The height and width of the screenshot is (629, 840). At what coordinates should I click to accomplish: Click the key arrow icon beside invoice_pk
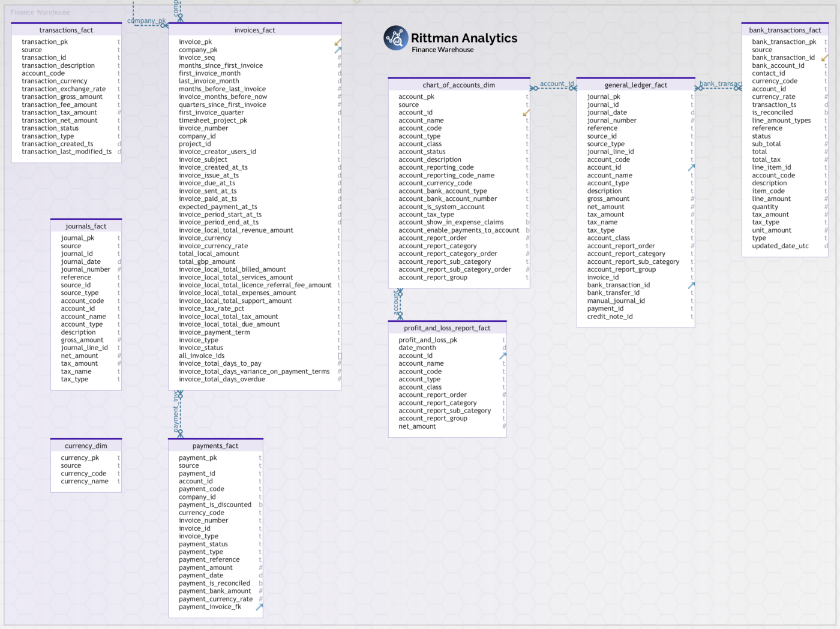(338, 42)
